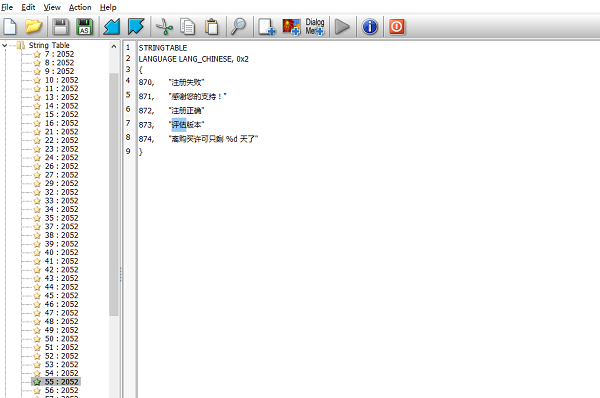Select string table entry 56 : 2052
The height and width of the screenshot is (398, 600).
[x=61, y=390]
